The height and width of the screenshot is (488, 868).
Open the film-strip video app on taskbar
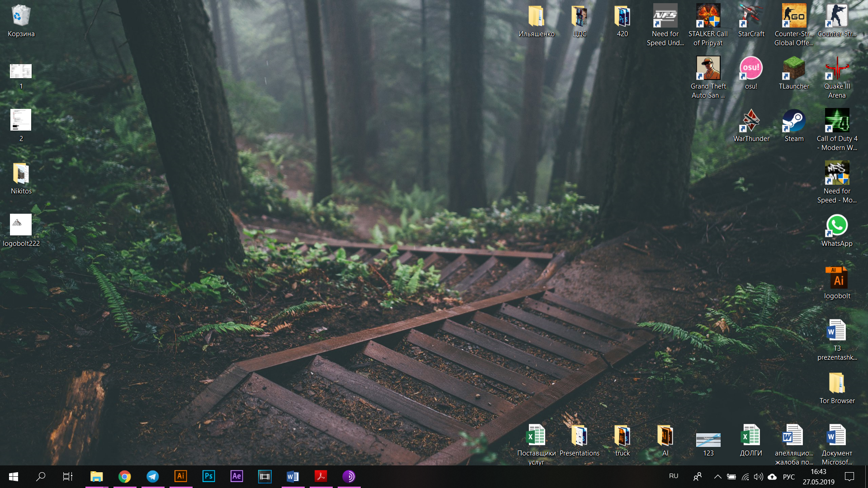pyautogui.click(x=264, y=477)
